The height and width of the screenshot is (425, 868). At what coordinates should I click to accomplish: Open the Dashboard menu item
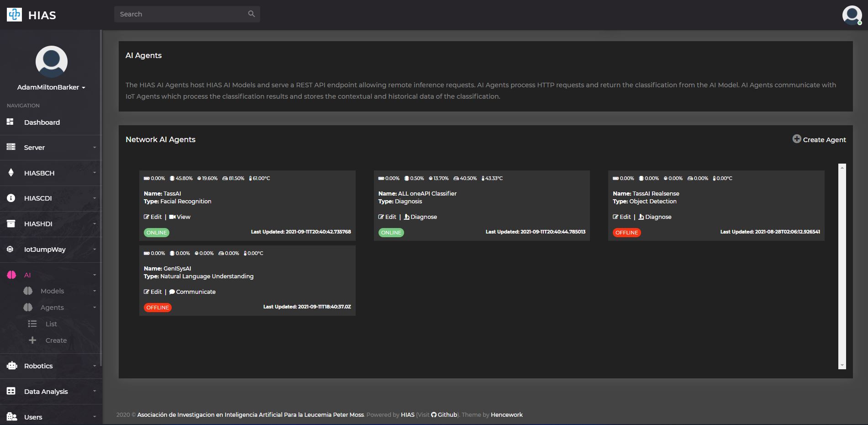coord(42,122)
